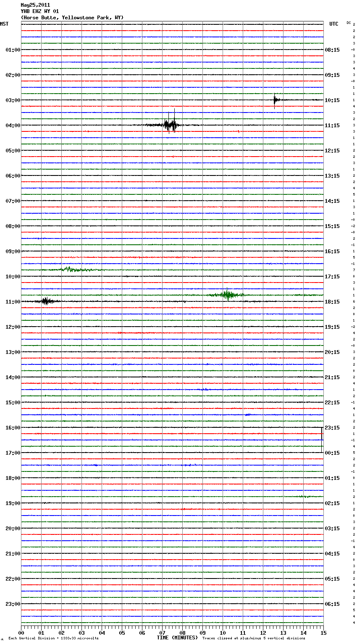Viewport: 357px width, 644px height.
Task: Select the 03:00 MST row label
Action: click(13, 100)
